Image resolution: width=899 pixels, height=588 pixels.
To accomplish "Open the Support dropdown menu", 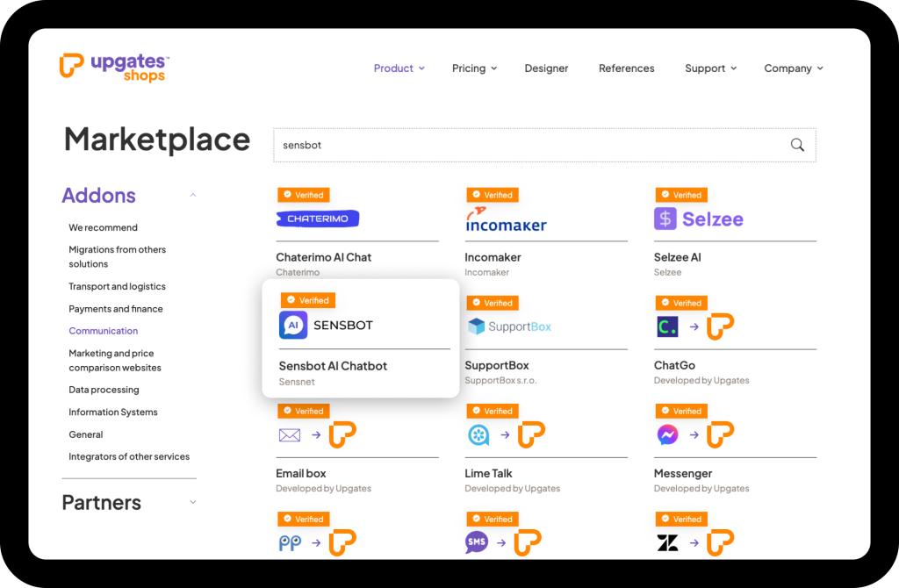I will point(710,68).
